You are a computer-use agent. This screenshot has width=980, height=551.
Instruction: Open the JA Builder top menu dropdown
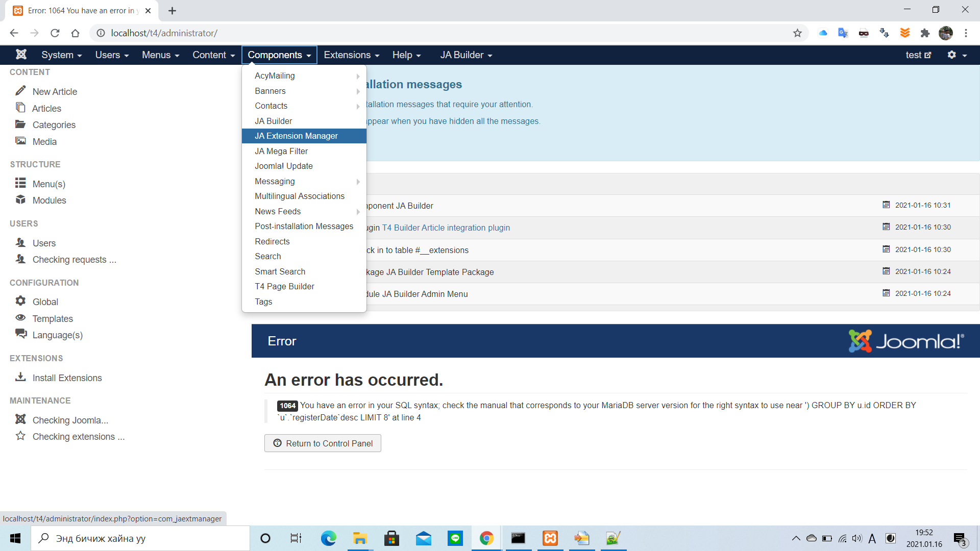click(x=466, y=55)
